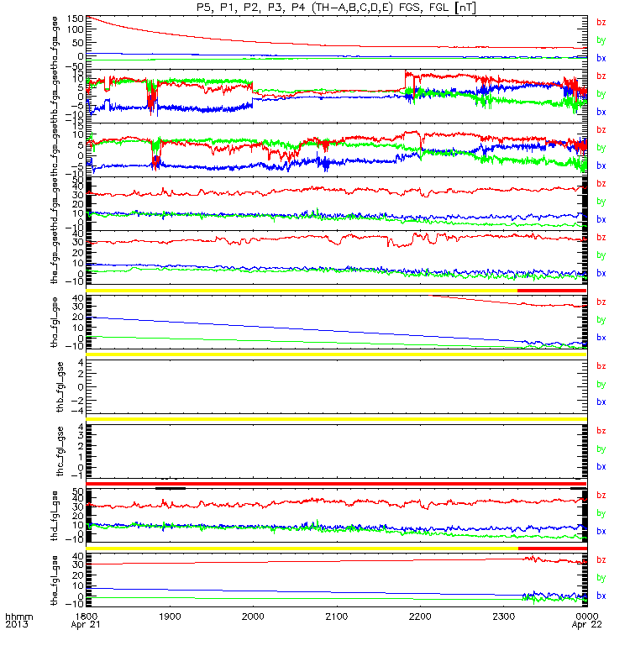Click the by legend of the the_fgl_gse panel

601,578
